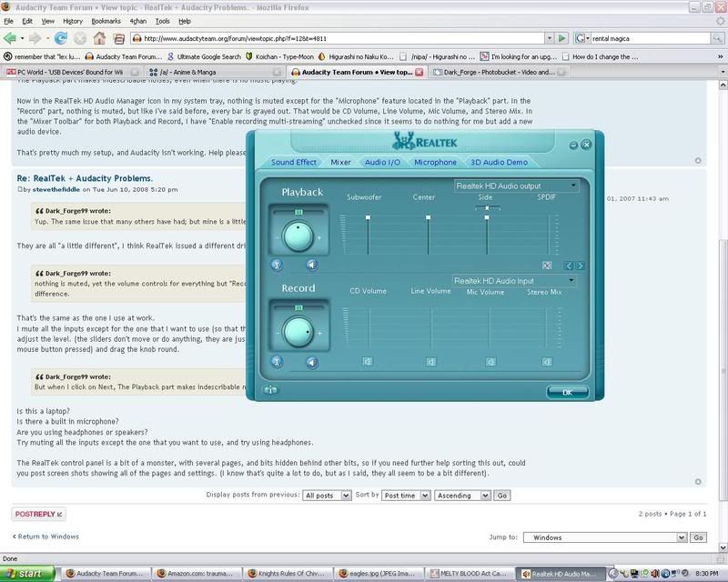Click the Subwoofer volume slider handle
Screen dimensions: 728x582
[x=368, y=218]
